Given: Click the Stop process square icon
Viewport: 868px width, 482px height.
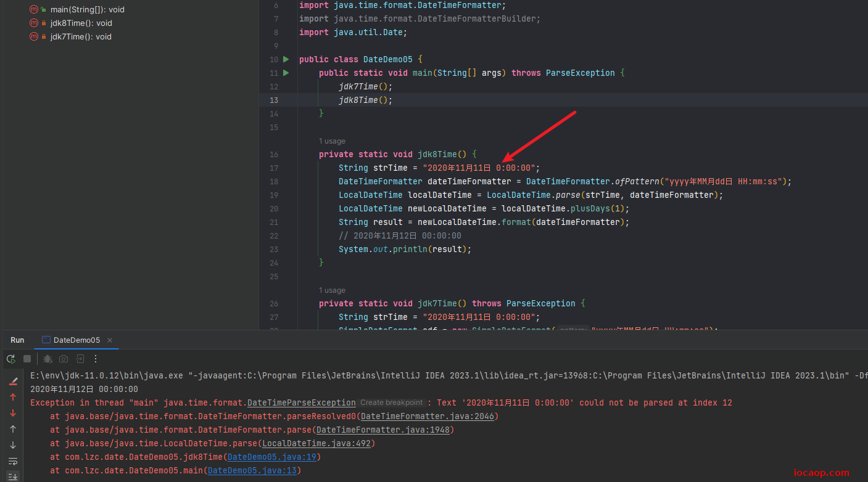Looking at the screenshot, I should 27,359.
